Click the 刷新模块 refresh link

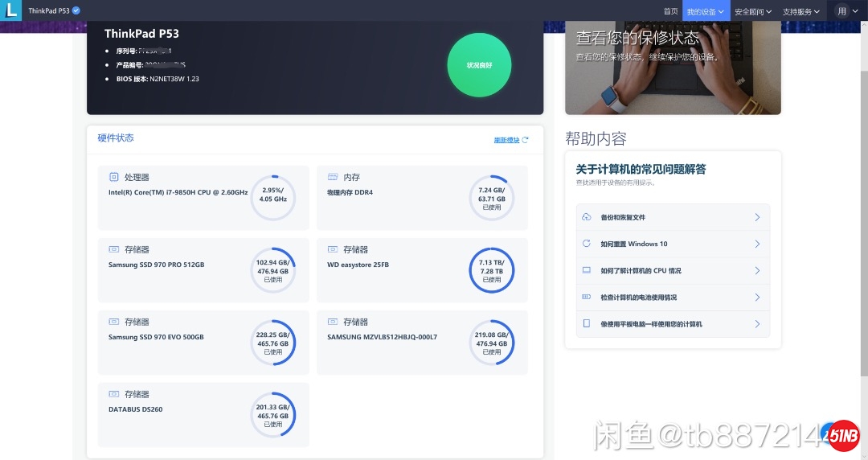(506, 140)
